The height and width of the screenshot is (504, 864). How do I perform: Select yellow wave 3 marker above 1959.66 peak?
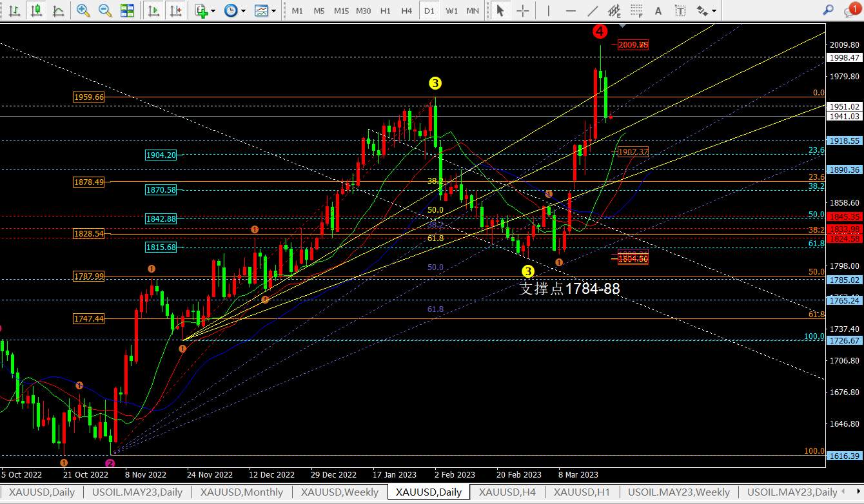(436, 83)
